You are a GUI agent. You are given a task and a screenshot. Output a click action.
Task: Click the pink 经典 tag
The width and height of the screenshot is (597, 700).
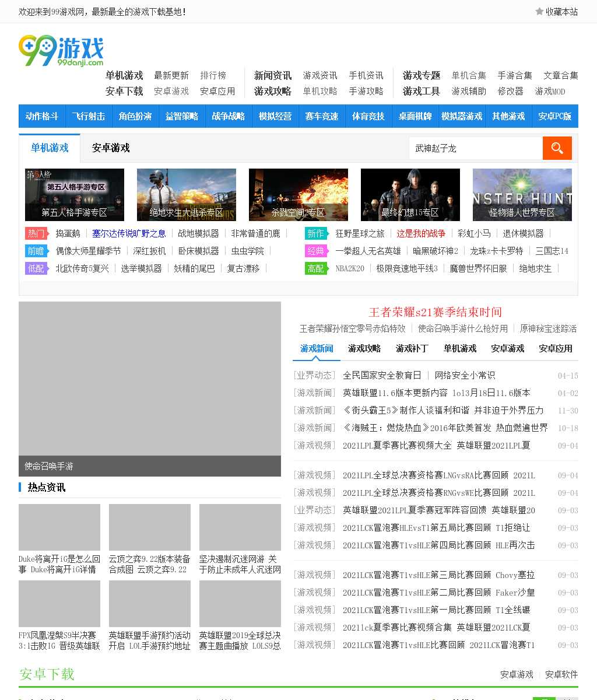316,251
